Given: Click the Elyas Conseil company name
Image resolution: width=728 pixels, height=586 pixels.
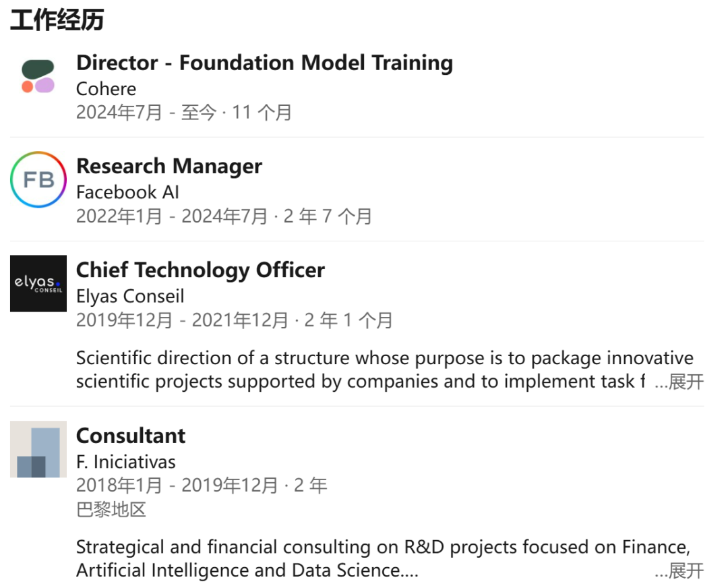Looking at the screenshot, I should pyautogui.click(x=131, y=296).
